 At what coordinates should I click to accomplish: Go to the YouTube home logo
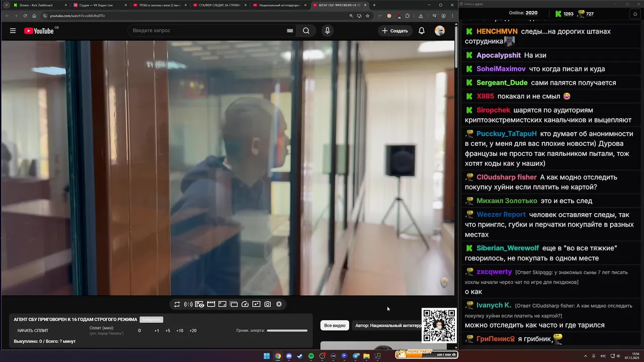point(39,31)
